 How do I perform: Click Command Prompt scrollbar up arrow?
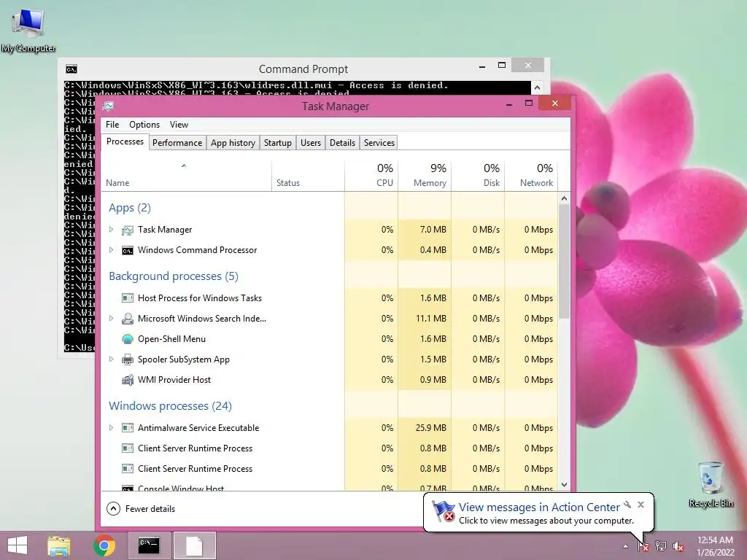[x=537, y=88]
